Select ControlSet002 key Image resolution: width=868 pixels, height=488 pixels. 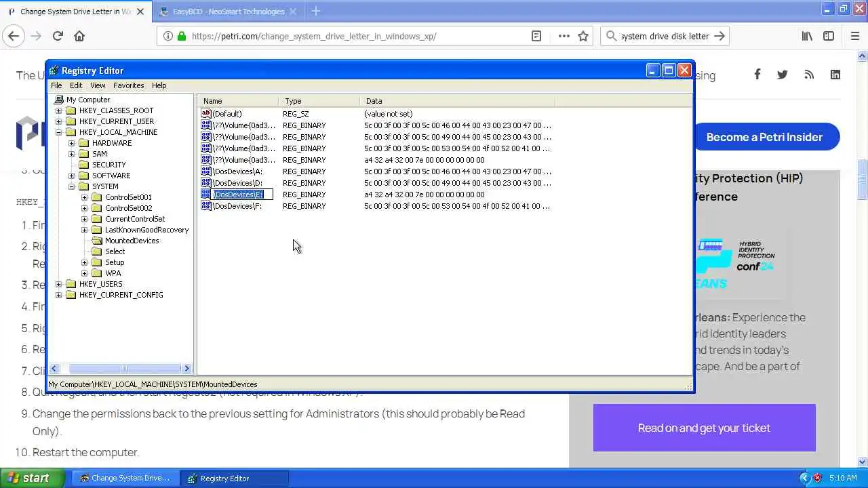point(128,208)
